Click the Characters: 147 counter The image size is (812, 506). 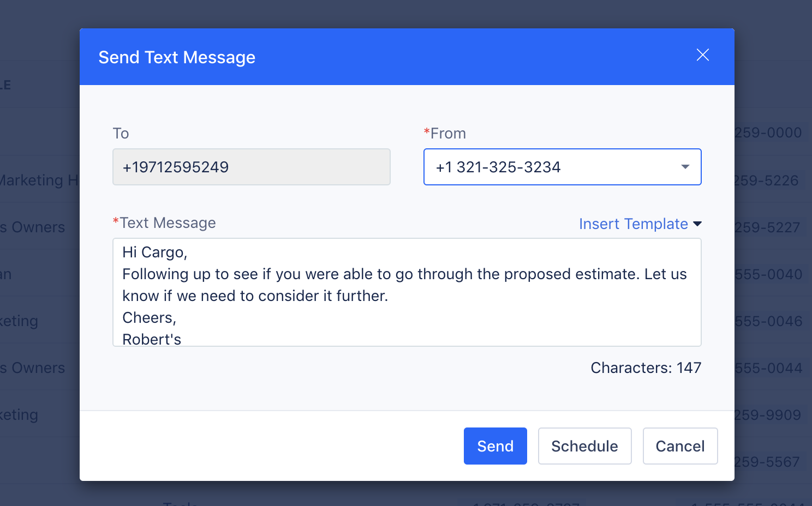click(x=646, y=368)
